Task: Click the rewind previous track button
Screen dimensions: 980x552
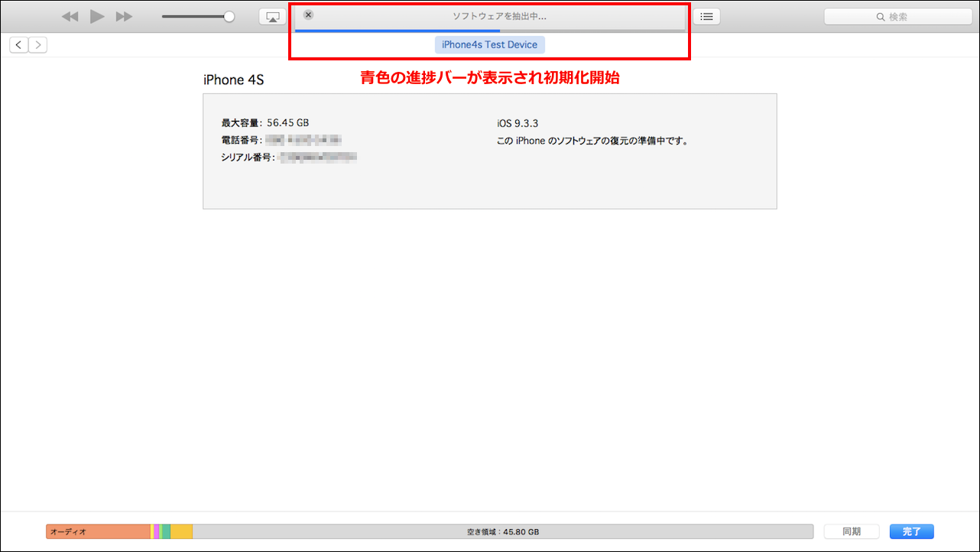Action: (x=70, y=16)
